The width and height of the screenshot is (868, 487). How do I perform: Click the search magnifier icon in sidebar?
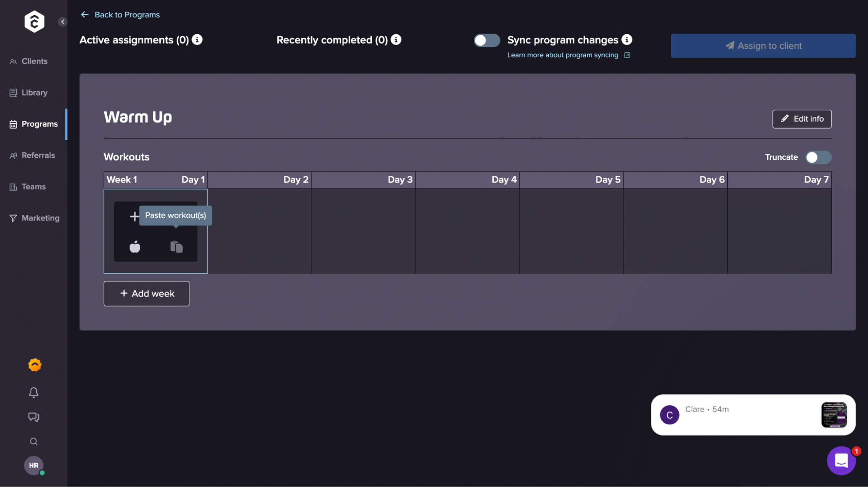pyautogui.click(x=33, y=442)
